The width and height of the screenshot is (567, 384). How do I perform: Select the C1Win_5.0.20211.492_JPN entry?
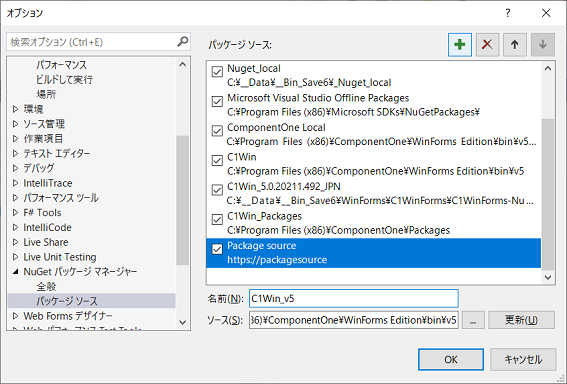pyautogui.click(x=374, y=193)
